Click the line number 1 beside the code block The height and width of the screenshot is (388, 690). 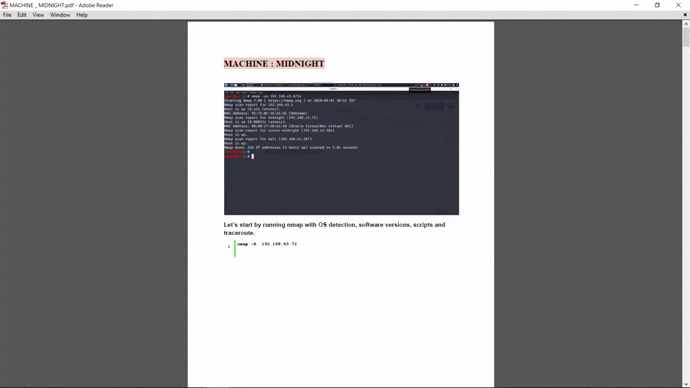229,247
